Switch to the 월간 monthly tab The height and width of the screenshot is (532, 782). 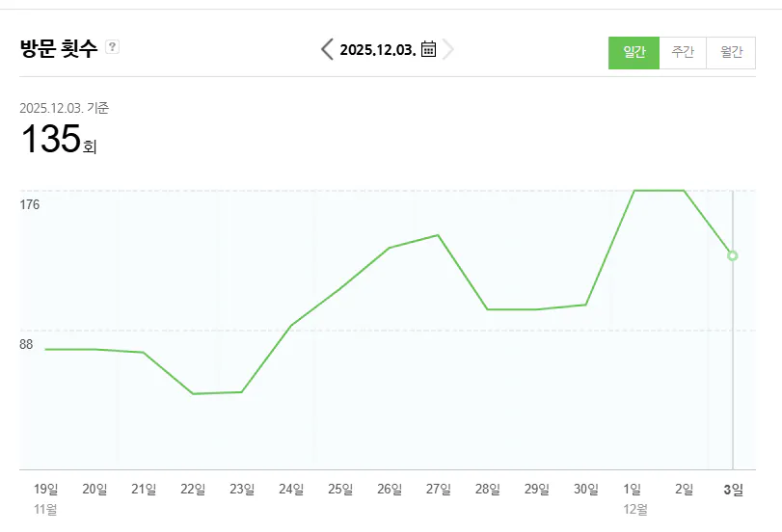731,53
